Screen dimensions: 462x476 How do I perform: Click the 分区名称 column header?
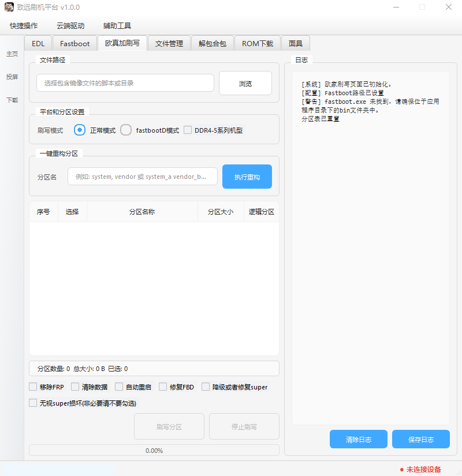[142, 212]
